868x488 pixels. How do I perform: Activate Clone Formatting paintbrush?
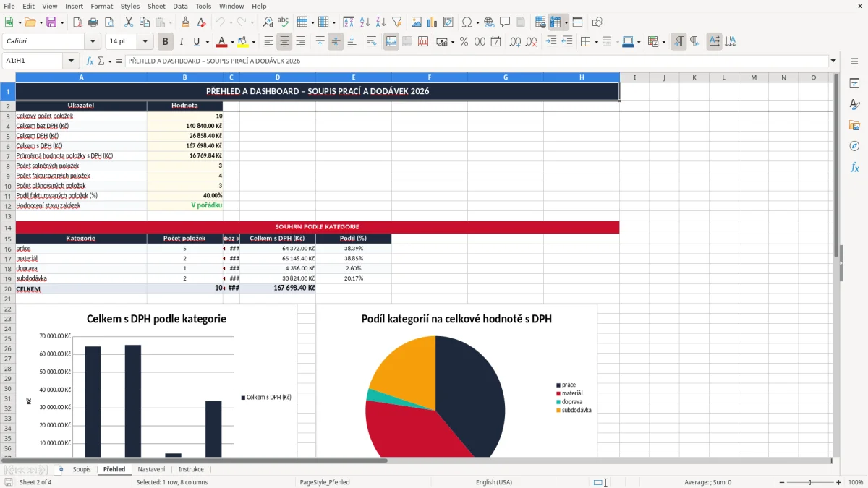coord(186,22)
